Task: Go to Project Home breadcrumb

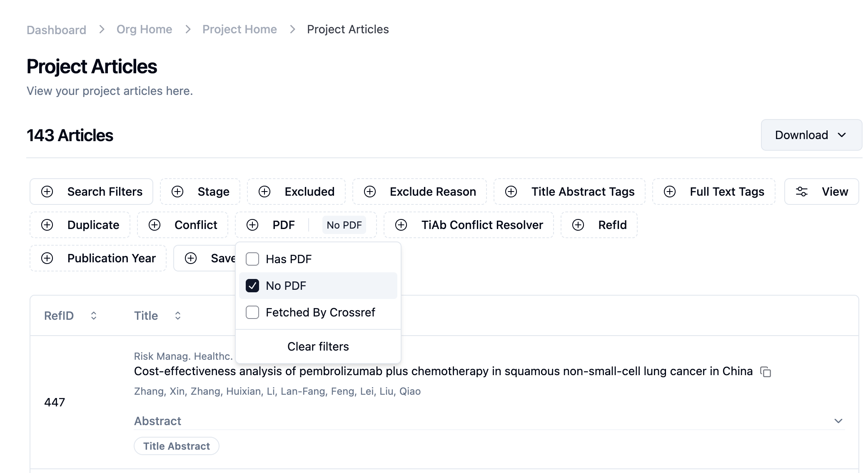Action: point(239,29)
